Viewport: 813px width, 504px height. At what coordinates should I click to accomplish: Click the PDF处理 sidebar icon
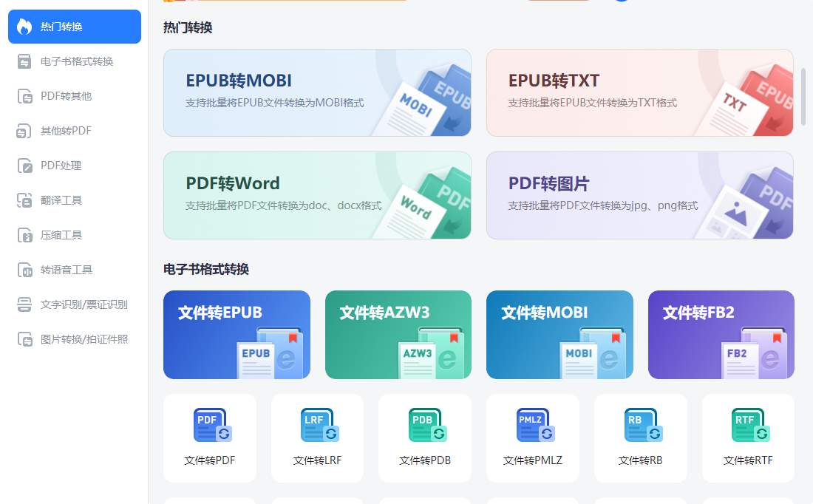point(24,166)
